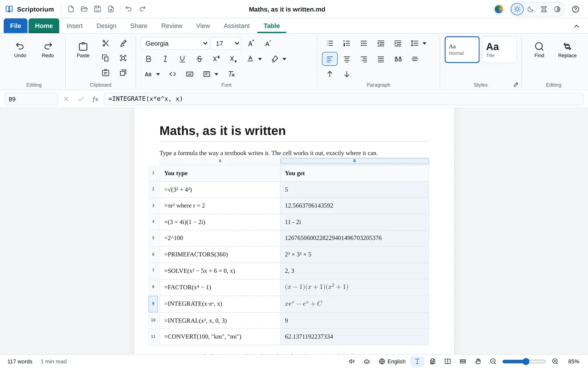The width and height of the screenshot is (588, 368).
Task: Click the Cut scissors icon
Action: 106,43
